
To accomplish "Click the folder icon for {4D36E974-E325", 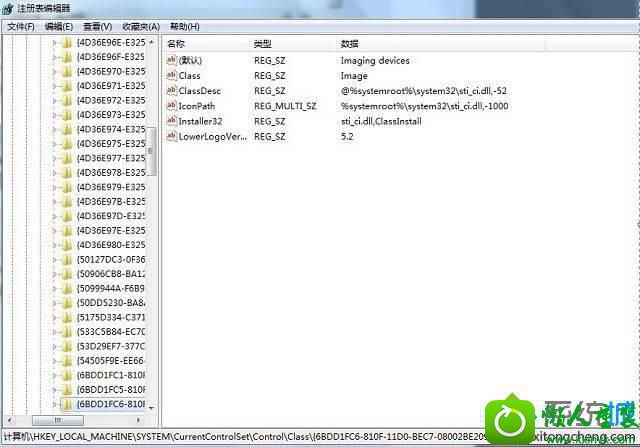I will [x=67, y=129].
